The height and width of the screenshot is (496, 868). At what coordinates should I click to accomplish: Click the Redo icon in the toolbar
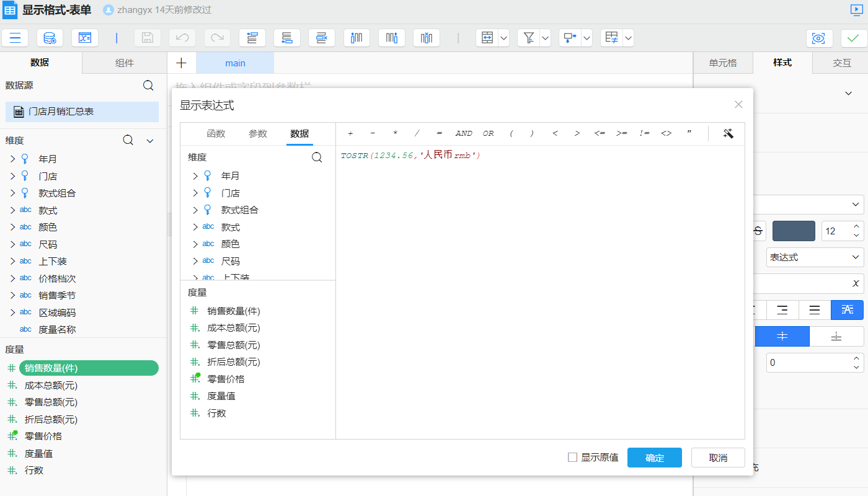pos(216,38)
